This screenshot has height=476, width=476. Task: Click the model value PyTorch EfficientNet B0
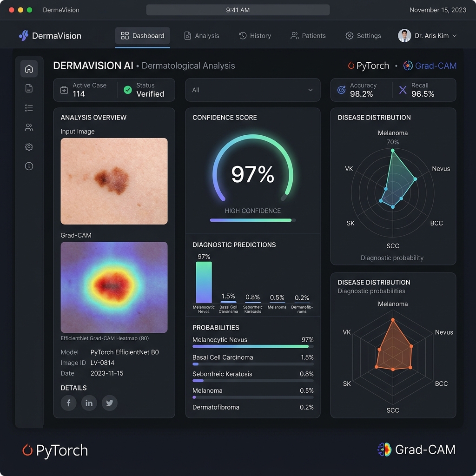point(125,352)
